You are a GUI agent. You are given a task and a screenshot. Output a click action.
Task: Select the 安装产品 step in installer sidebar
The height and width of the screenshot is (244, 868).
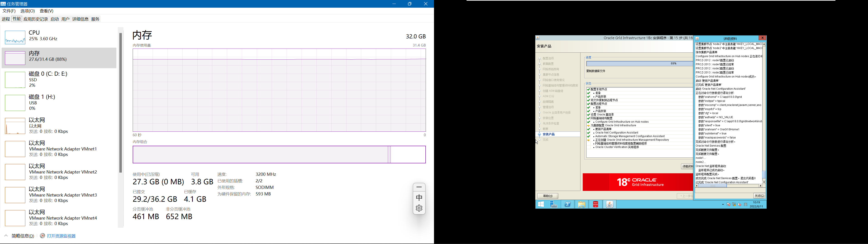pos(549,134)
